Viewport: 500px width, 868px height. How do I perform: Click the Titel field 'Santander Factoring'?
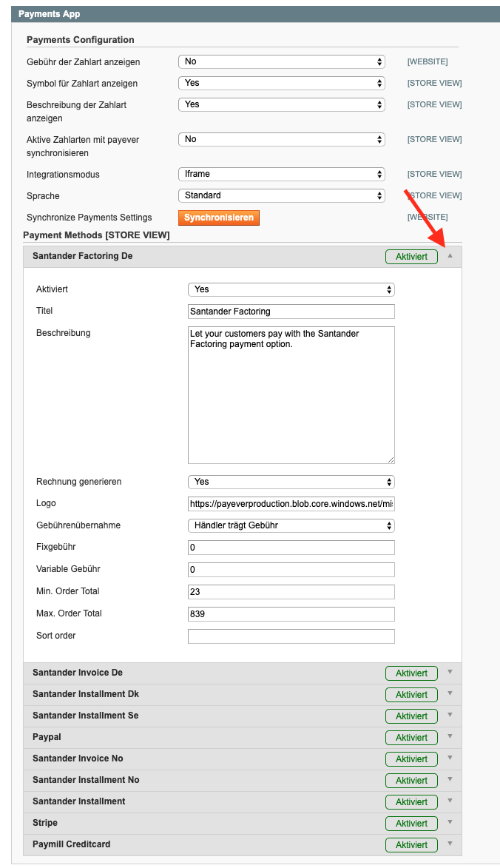pos(291,312)
